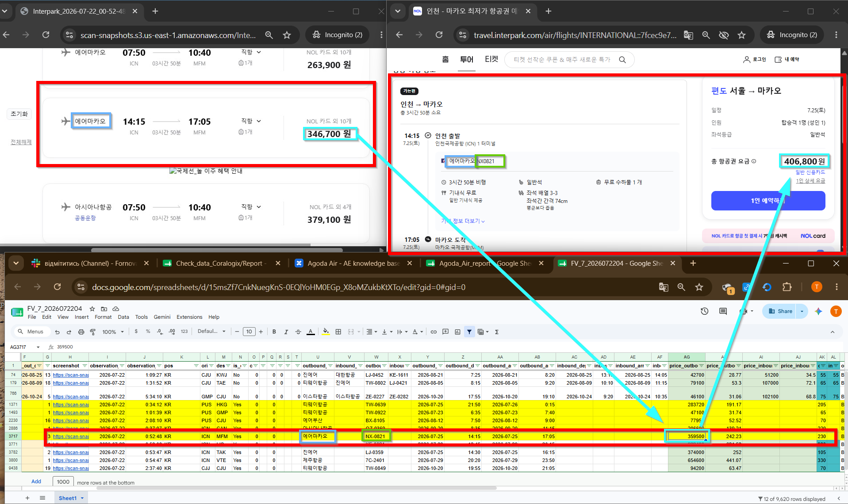Open the text color picker in Sheets toolbar
The image size is (848, 504).
(311, 332)
